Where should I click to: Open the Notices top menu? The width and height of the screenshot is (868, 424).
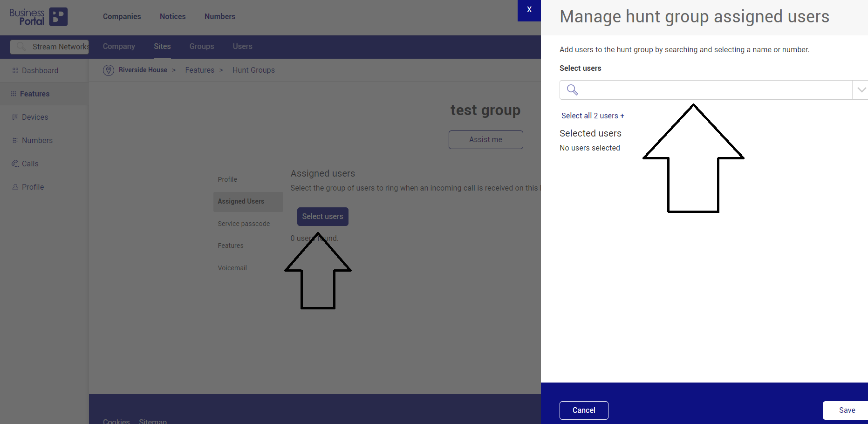(x=173, y=16)
